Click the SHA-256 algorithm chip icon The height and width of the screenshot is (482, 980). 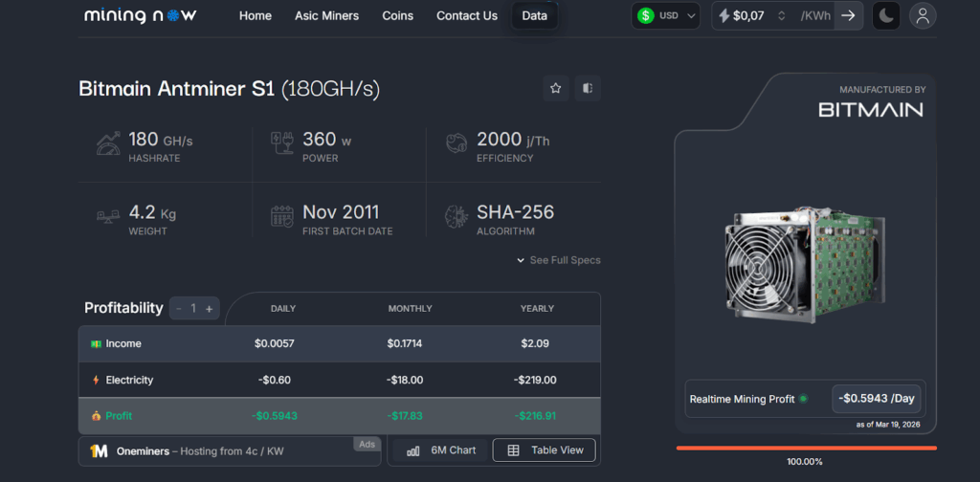tap(457, 217)
